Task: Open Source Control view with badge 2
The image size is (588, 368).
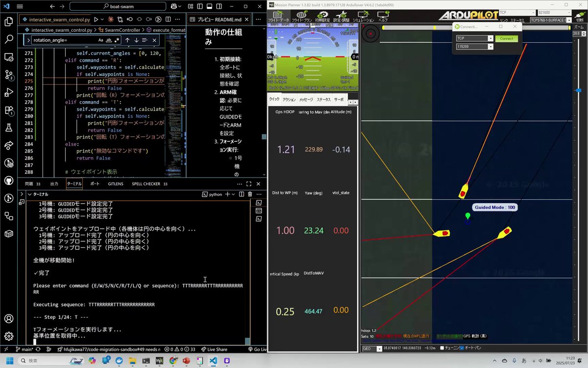Action: (8, 75)
